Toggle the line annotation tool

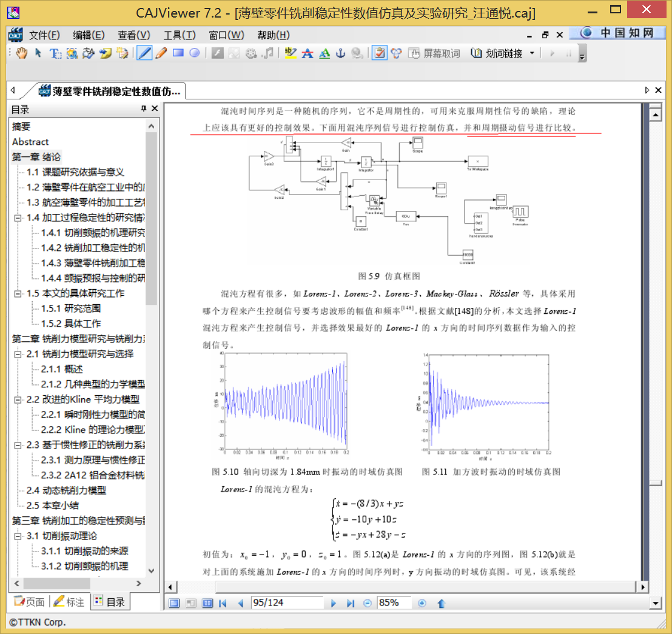click(144, 53)
